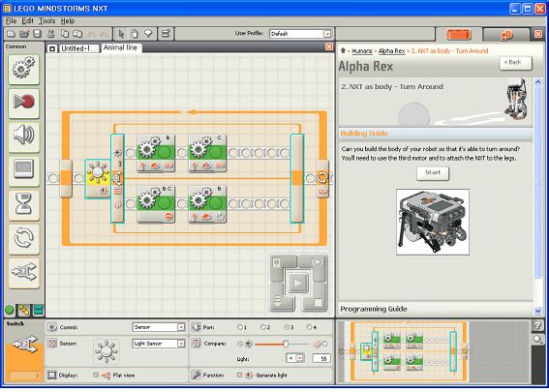Activate the comment speech bubble tool
This screenshot has width=549, height=392.
(x=148, y=34)
